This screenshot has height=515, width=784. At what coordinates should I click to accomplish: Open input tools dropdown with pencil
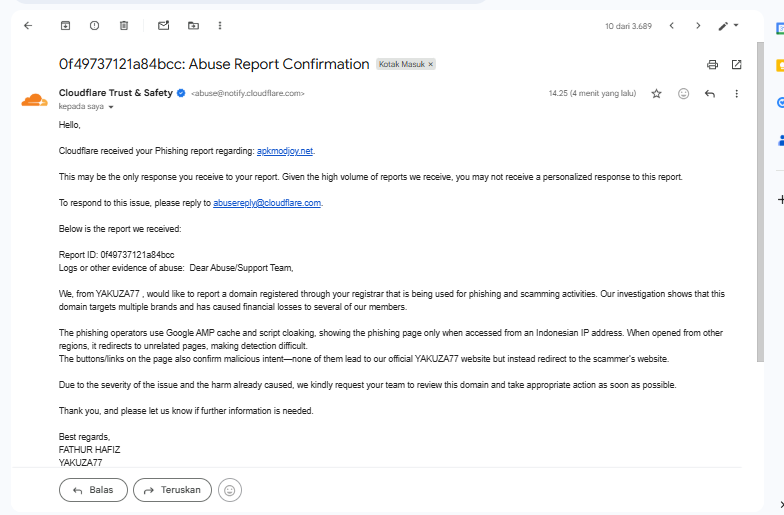click(x=728, y=26)
